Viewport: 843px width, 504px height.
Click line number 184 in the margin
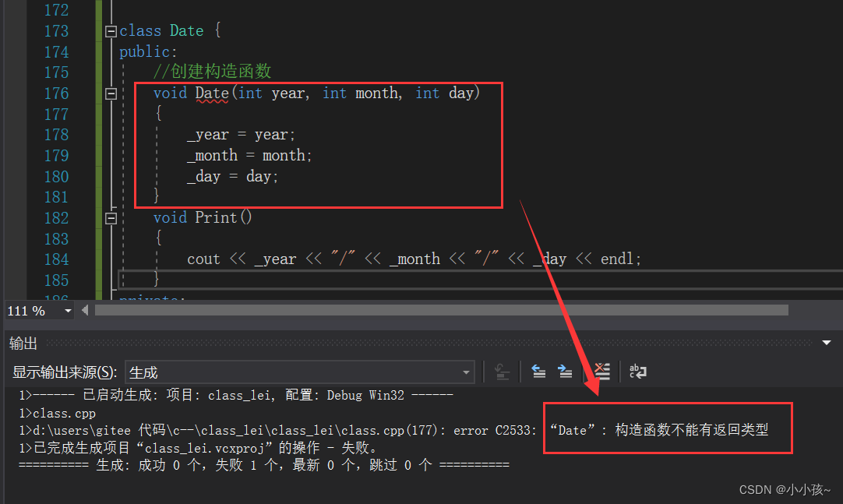pyautogui.click(x=56, y=259)
